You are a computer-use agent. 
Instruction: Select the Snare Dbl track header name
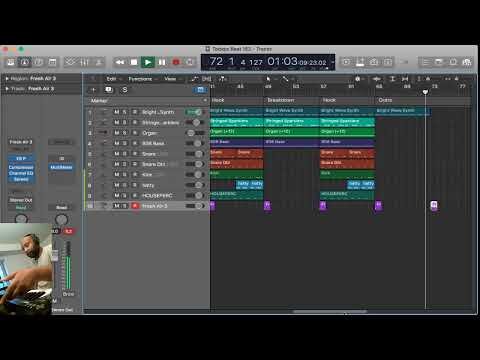(x=154, y=164)
